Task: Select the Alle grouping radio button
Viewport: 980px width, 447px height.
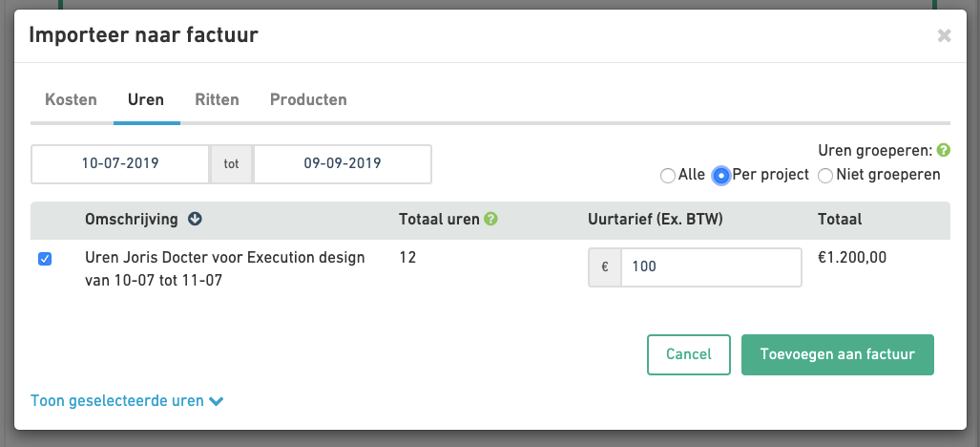Action: click(667, 175)
